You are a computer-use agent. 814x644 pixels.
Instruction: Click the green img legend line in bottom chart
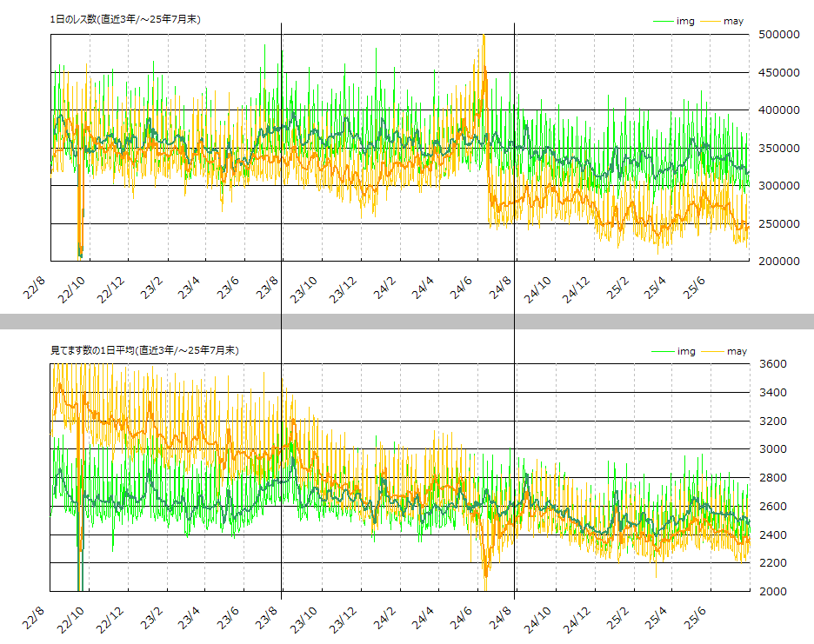point(663,351)
